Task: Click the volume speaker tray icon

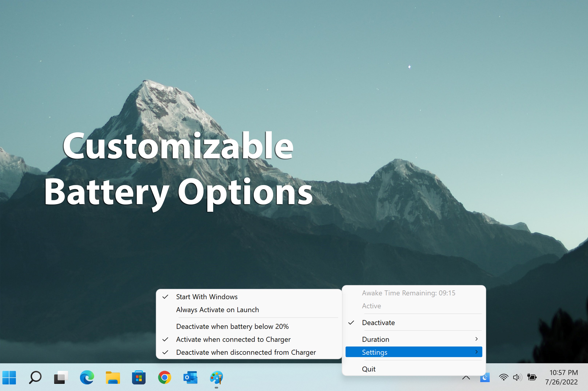Action: [518, 377]
